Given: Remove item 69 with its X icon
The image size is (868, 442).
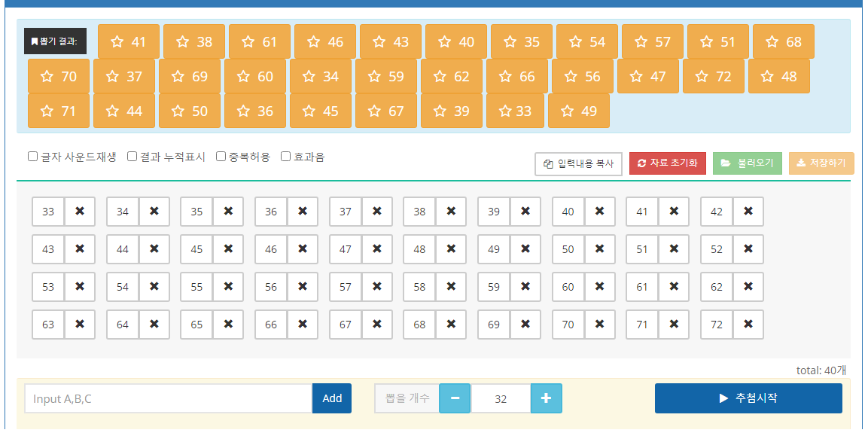Looking at the screenshot, I should click(525, 325).
